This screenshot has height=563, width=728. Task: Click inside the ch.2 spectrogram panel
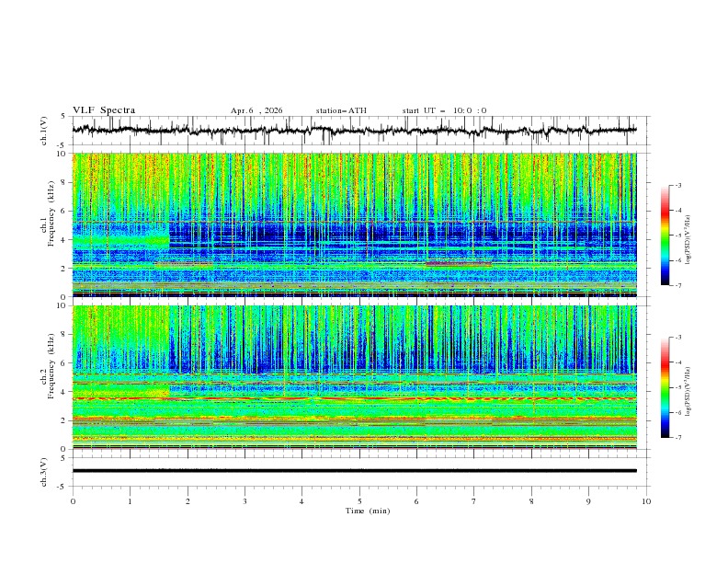click(x=354, y=377)
